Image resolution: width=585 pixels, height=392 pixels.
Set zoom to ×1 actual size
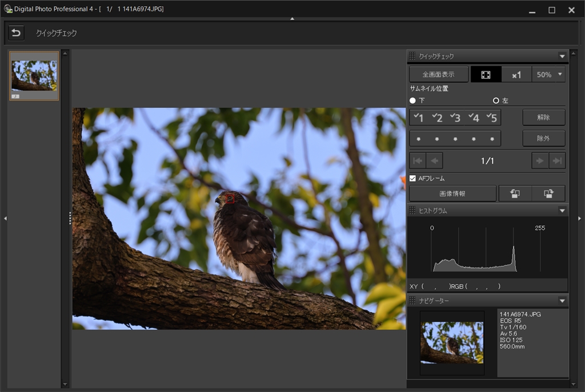tap(516, 75)
